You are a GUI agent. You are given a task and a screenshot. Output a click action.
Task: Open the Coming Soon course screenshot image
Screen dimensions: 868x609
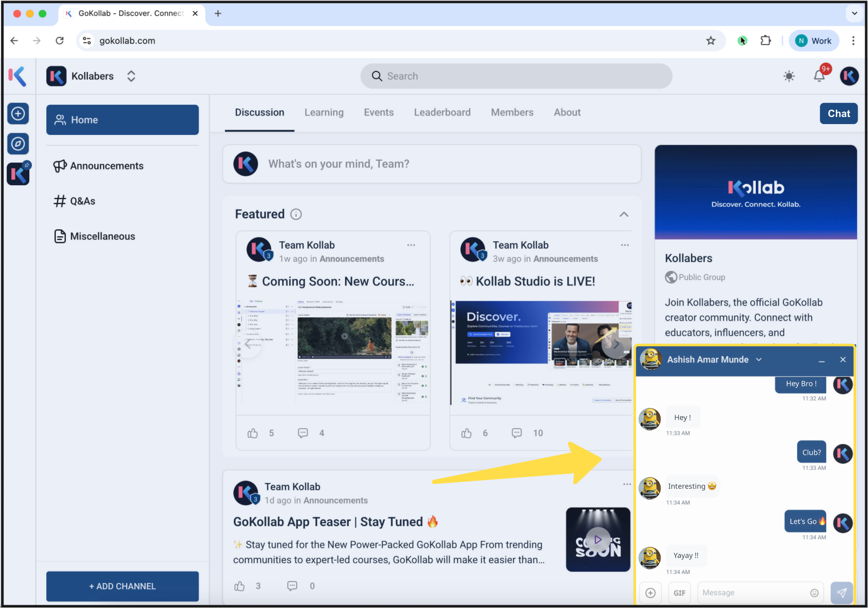tap(333, 351)
